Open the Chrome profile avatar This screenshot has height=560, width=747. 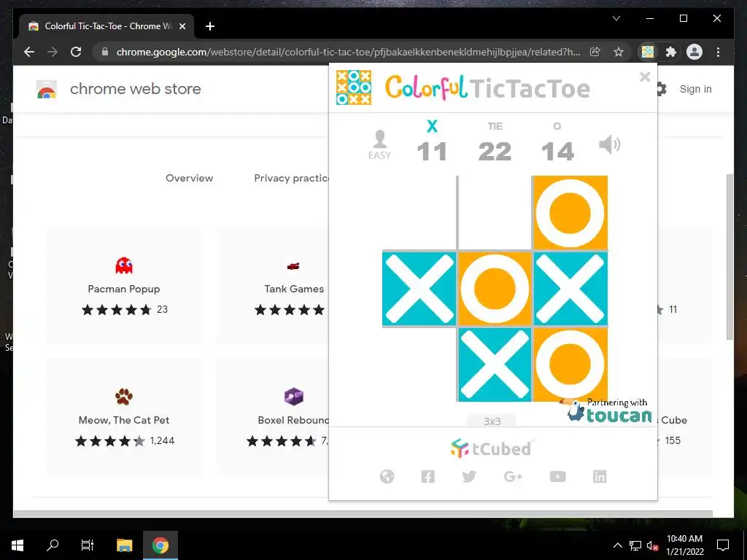tap(694, 52)
